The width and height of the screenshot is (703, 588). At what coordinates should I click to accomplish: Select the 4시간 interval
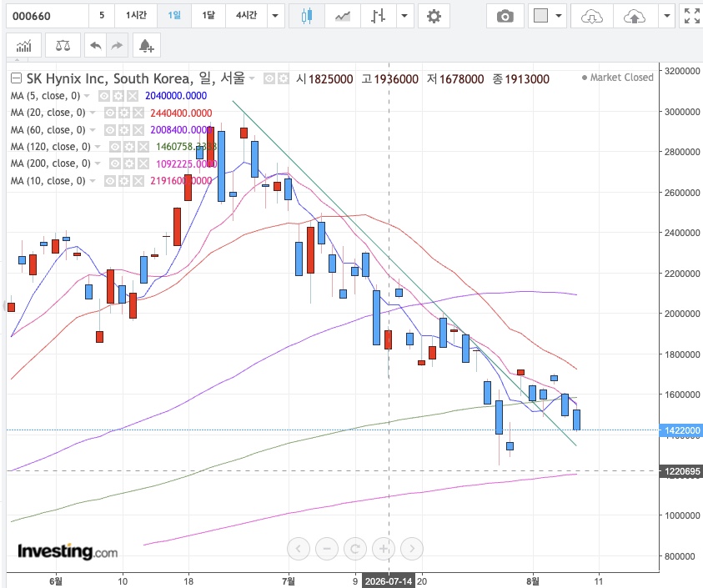tap(246, 16)
